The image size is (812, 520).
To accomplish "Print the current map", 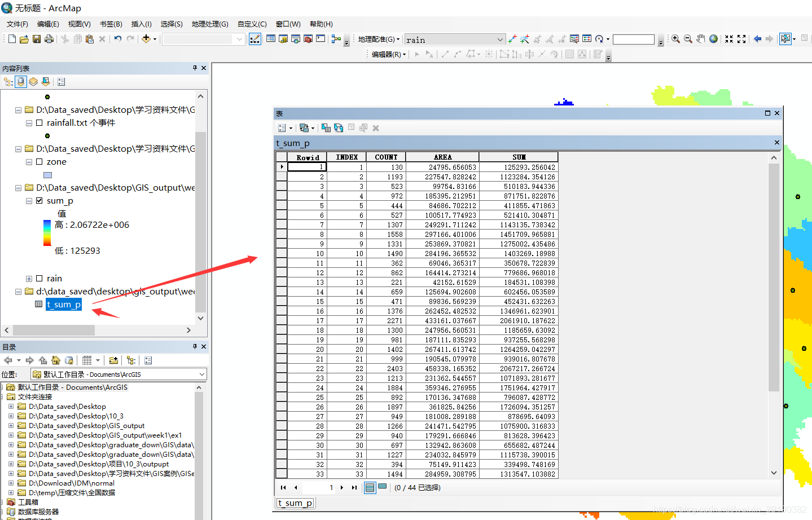I will tap(49, 39).
